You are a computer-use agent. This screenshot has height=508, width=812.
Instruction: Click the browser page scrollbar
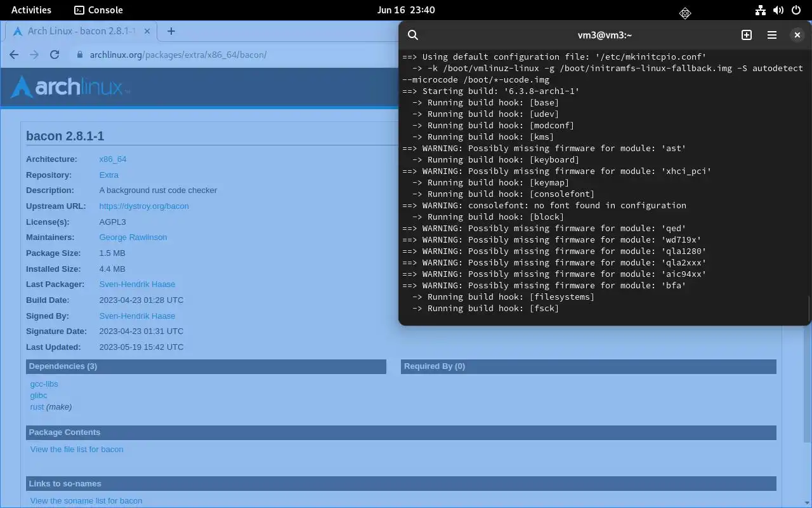[x=807, y=384]
